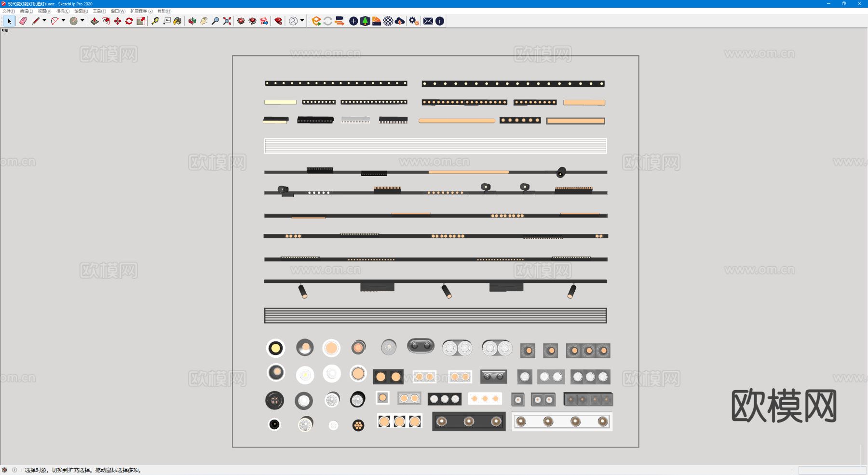The image size is (868, 475).
Task: Select the Circle shape tool
Action: (73, 21)
